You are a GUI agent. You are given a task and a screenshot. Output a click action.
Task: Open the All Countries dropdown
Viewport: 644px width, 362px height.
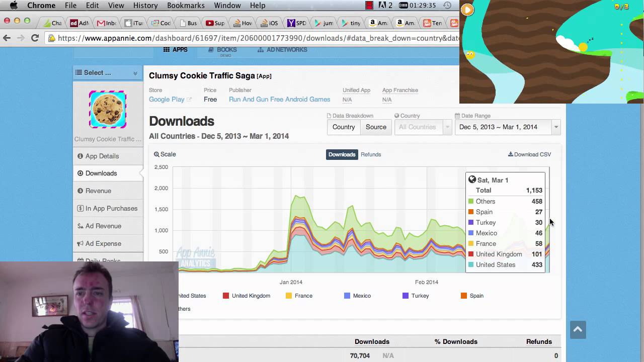[423, 127]
